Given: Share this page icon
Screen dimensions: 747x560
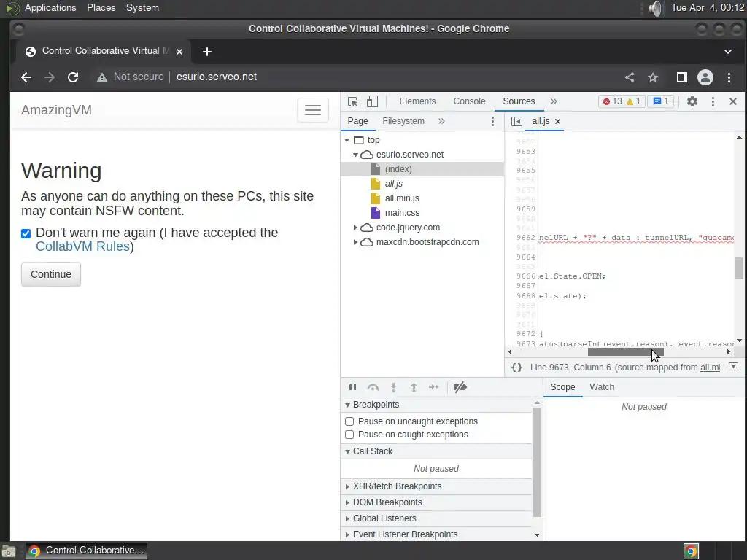Looking at the screenshot, I should [x=630, y=77].
